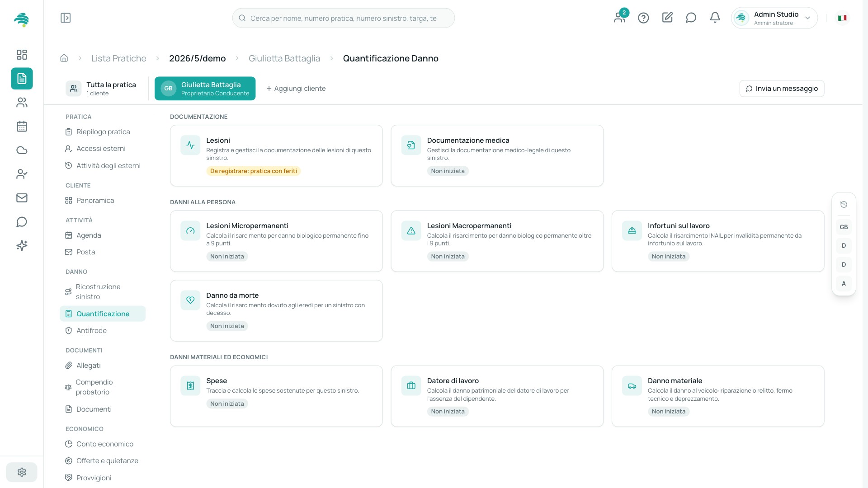The image size is (868, 488).
Task: Click the users icon with badge 2
Action: tap(620, 17)
